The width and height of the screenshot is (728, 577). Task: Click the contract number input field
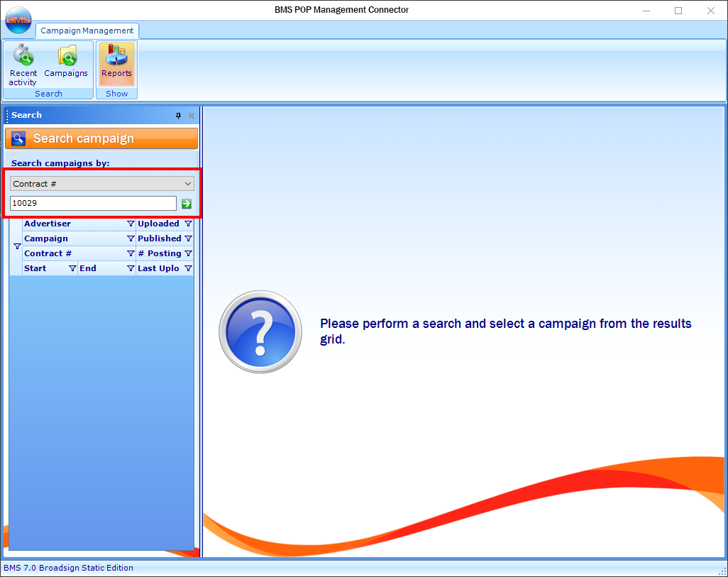(93, 203)
